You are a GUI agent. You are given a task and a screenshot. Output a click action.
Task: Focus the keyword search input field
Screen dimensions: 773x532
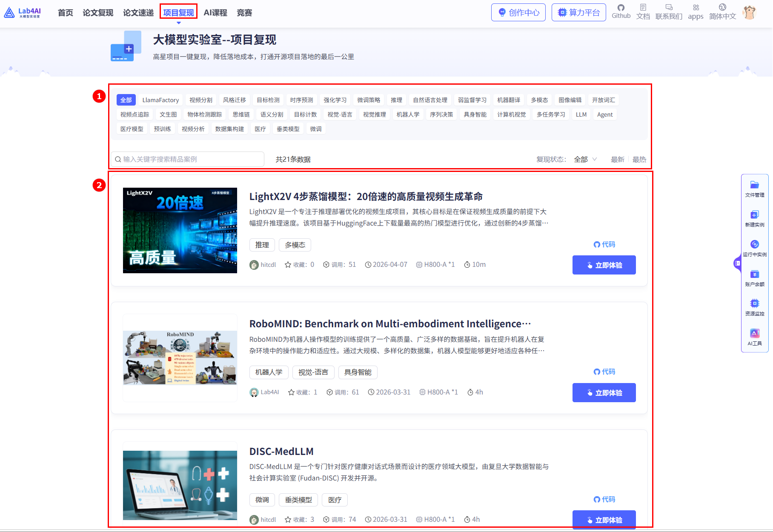(187, 159)
